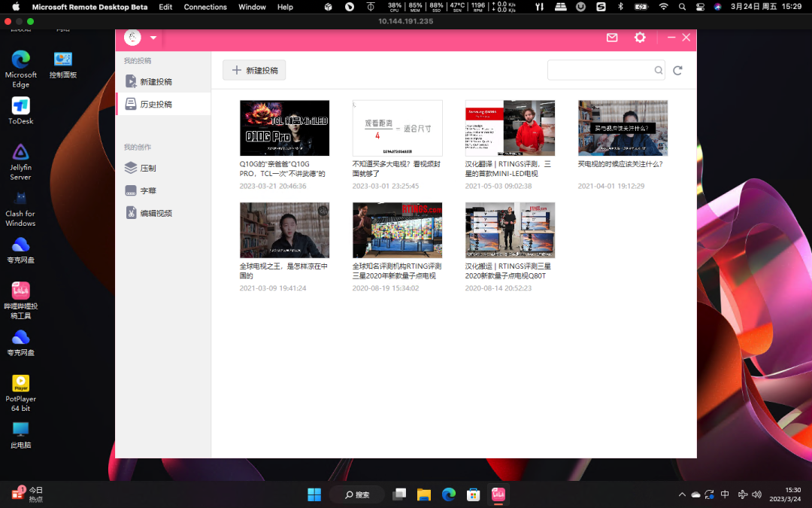Viewport: 812px width, 508px height.
Task: Open 此电脑 desktop shortcut
Action: 21,435
